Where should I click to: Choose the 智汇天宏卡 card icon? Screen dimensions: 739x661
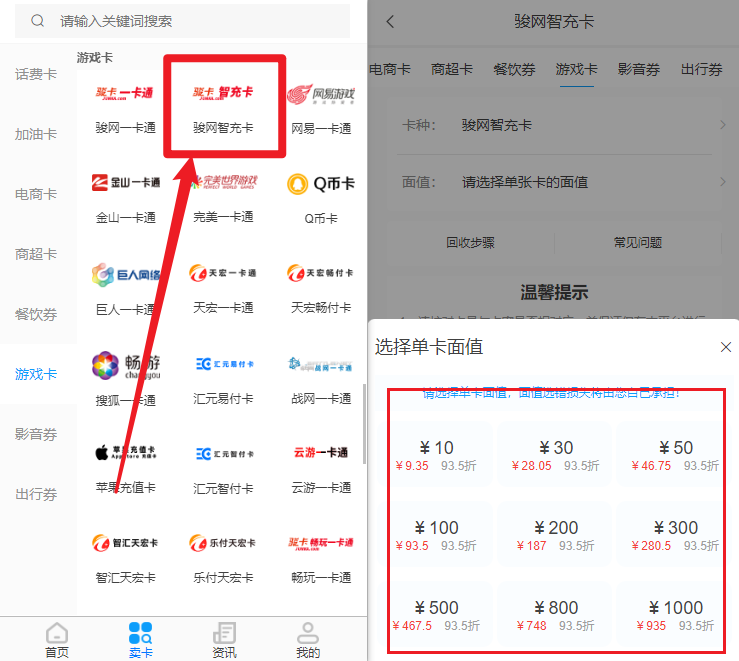125,543
